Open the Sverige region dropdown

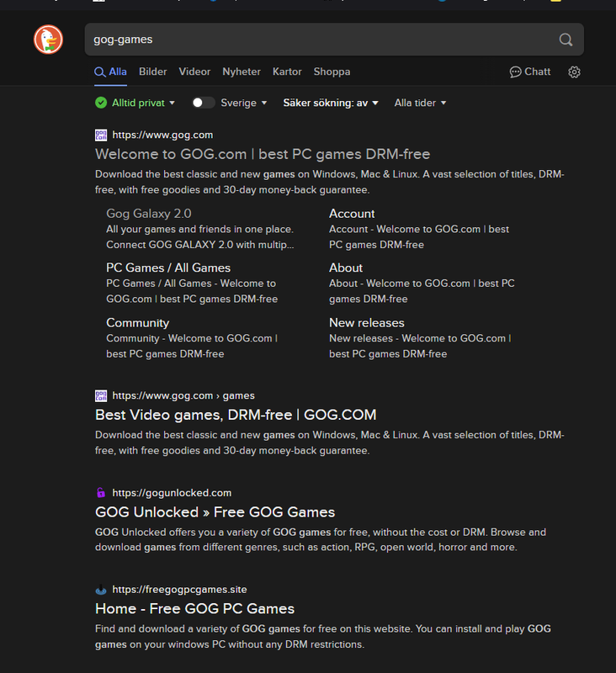tap(244, 103)
